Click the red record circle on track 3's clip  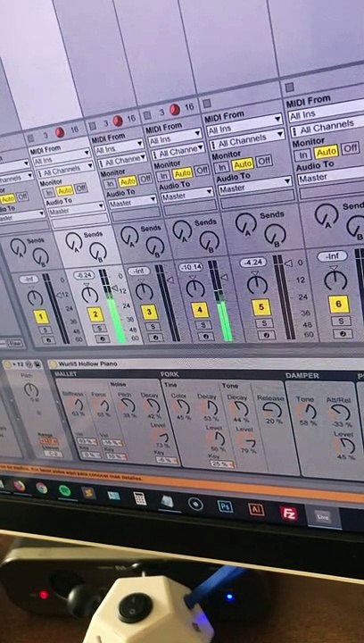118,121
